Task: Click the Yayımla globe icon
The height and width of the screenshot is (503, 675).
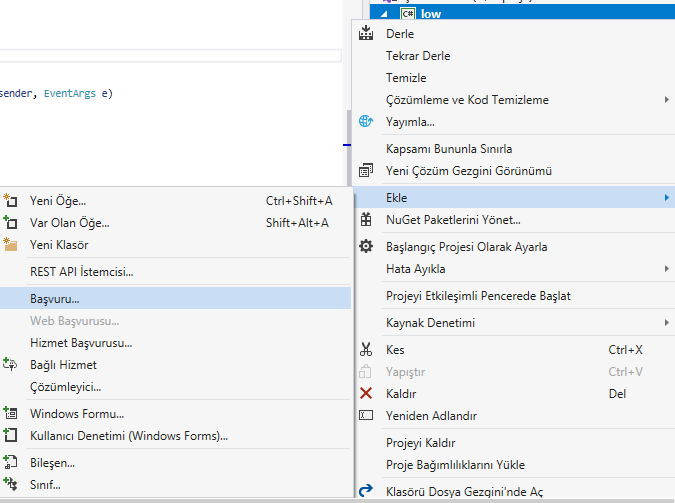Action: [366, 121]
